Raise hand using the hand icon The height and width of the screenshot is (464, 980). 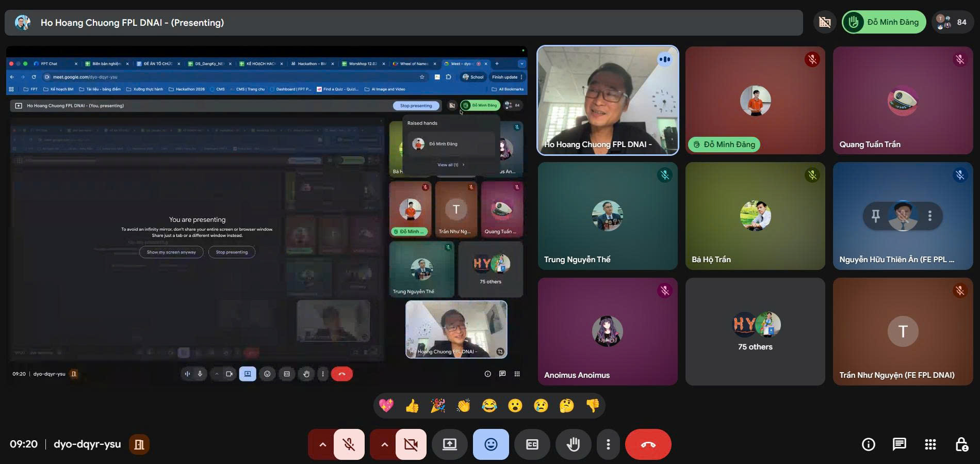(x=574, y=444)
